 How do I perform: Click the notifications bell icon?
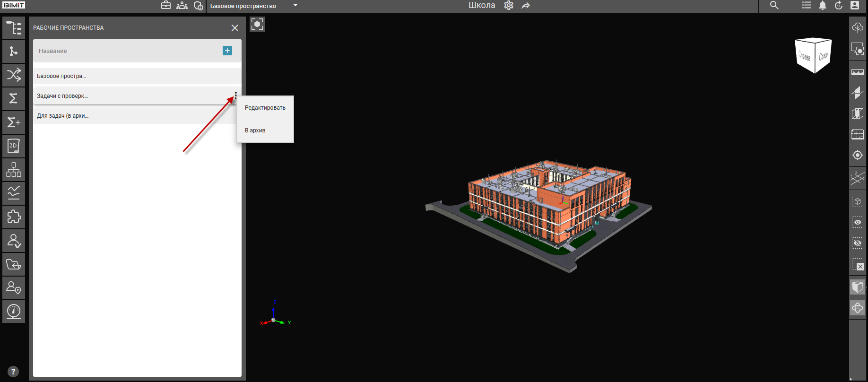(823, 6)
